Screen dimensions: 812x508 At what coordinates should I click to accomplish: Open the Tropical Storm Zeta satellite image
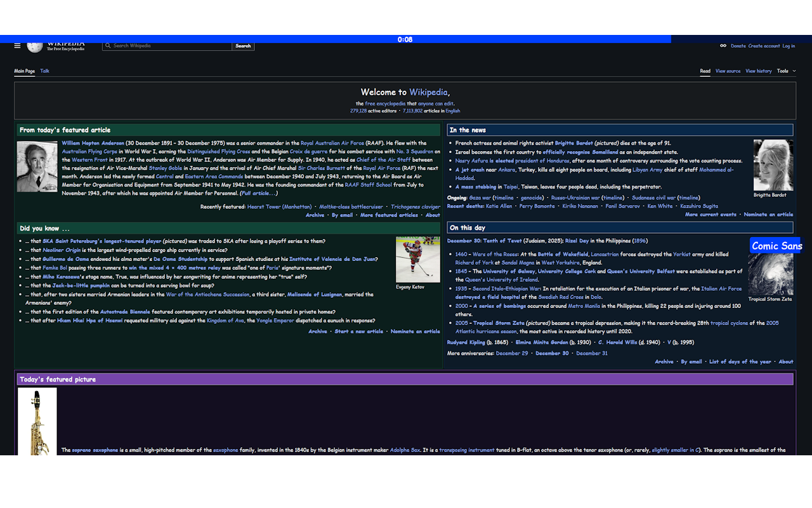(770, 274)
